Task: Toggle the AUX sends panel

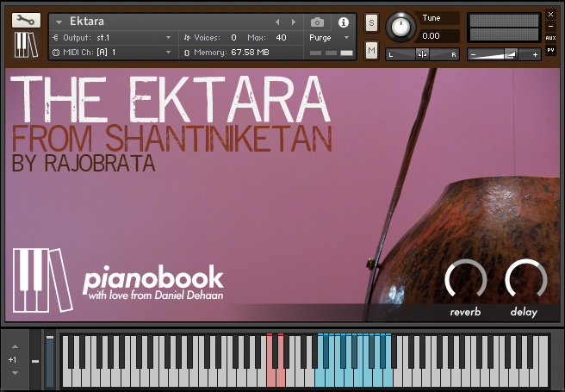Action: click(550, 39)
